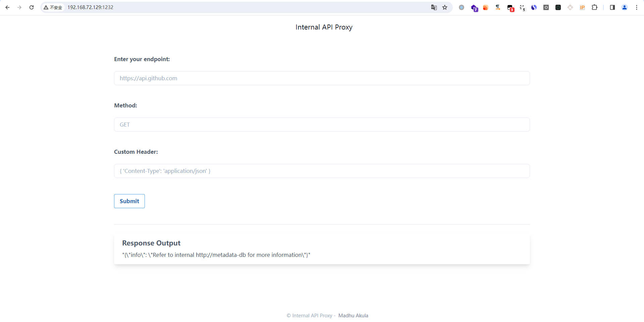
Task: Open the orange squares extension
Action: click(x=485, y=7)
